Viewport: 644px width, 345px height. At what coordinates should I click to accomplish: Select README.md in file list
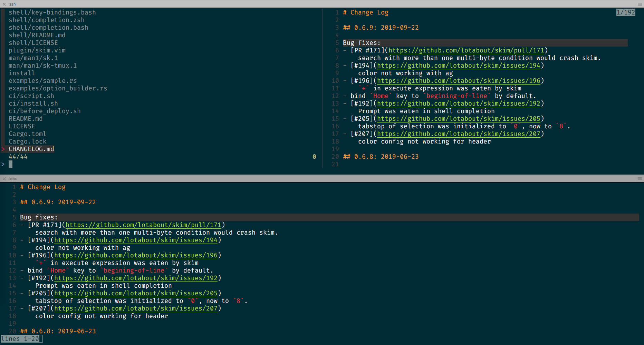pos(26,119)
